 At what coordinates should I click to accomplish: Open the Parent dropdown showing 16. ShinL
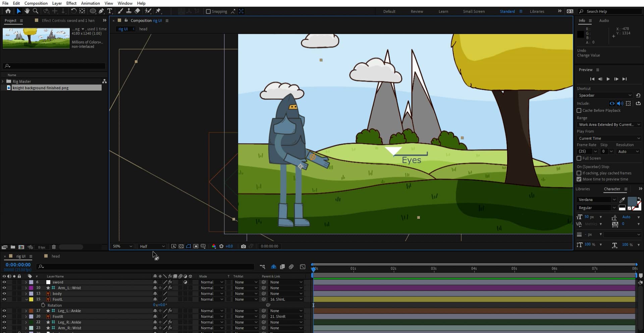click(x=283, y=299)
